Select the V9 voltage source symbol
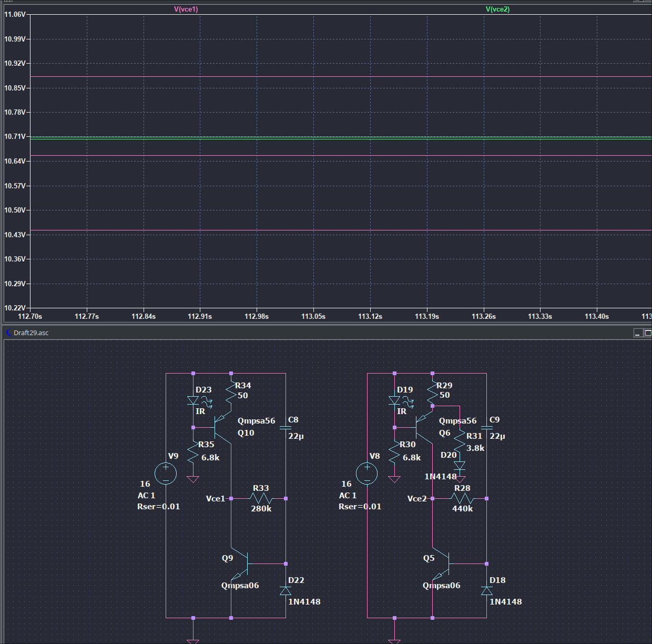This screenshot has height=644, width=652. [x=166, y=473]
